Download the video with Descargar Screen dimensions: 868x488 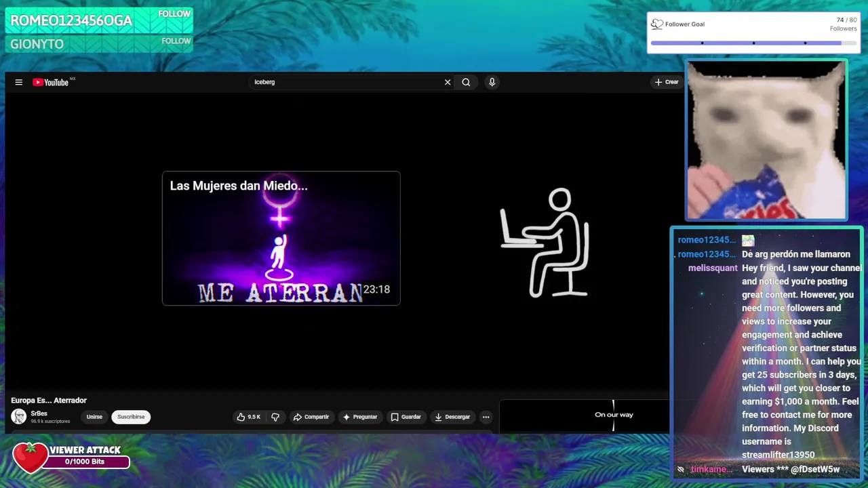(452, 417)
